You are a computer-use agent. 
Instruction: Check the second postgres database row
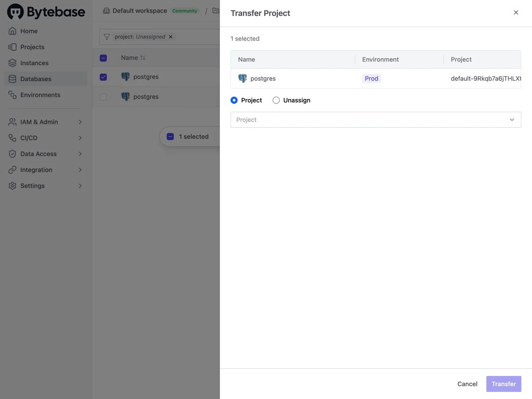[103, 97]
